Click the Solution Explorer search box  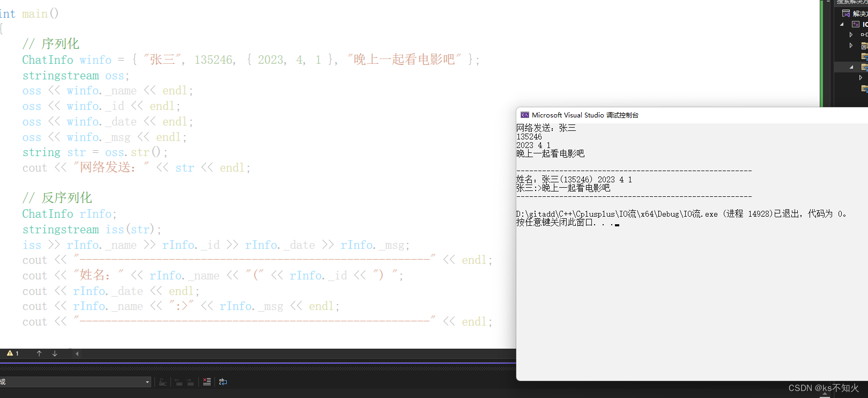pos(851,2)
